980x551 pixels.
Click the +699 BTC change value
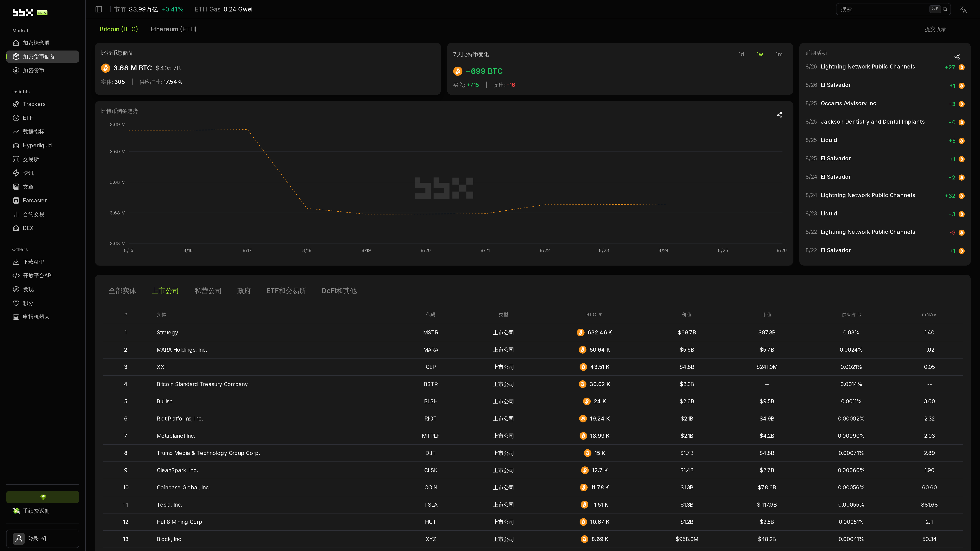(x=484, y=71)
